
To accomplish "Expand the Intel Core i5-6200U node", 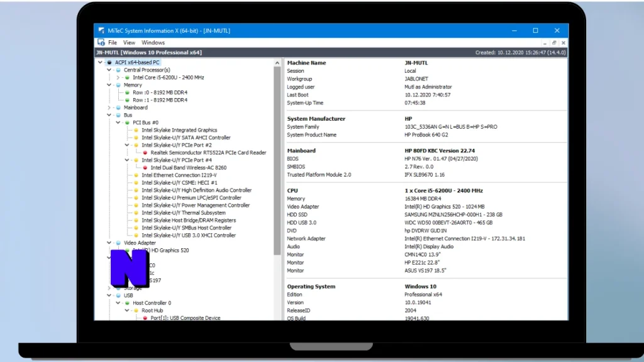I will [118, 77].
